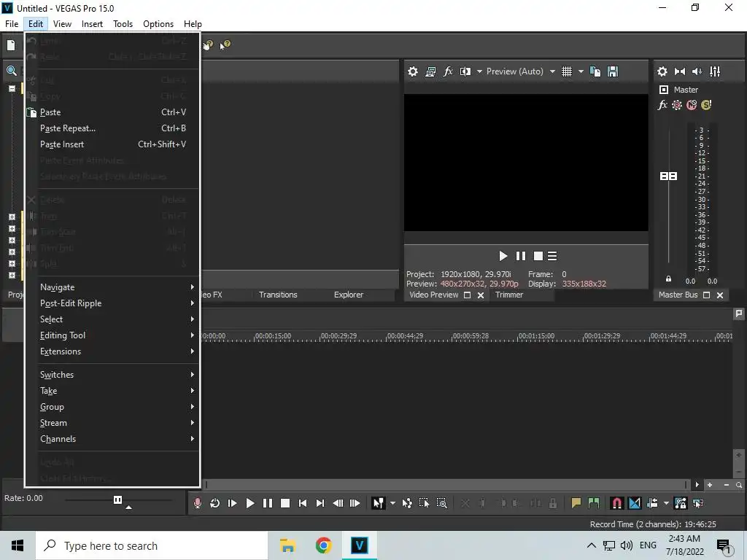This screenshot has height=560, width=747.
Task: Play in the Video Preview window
Action: click(503, 256)
